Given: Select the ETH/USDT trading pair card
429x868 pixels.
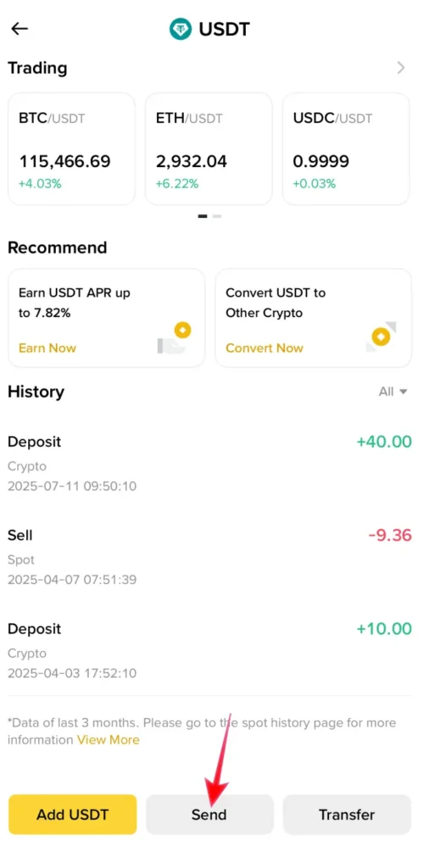Looking at the screenshot, I should click(x=209, y=149).
